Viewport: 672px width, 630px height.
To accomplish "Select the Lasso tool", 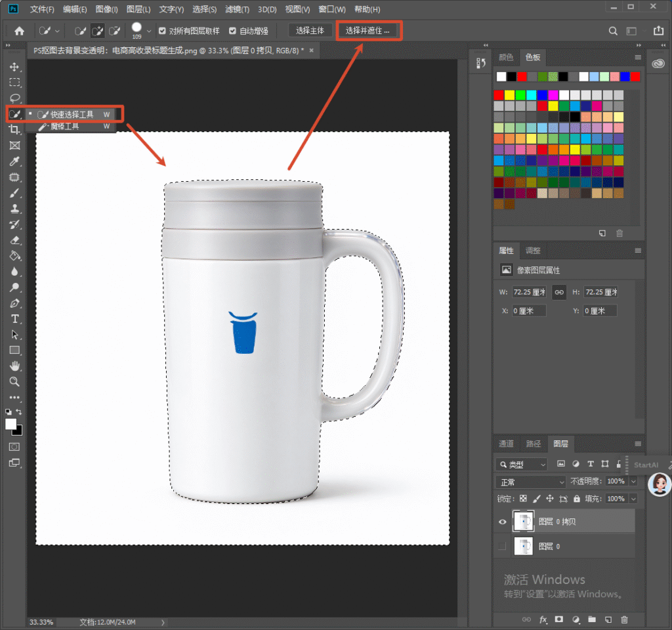I will click(14, 98).
